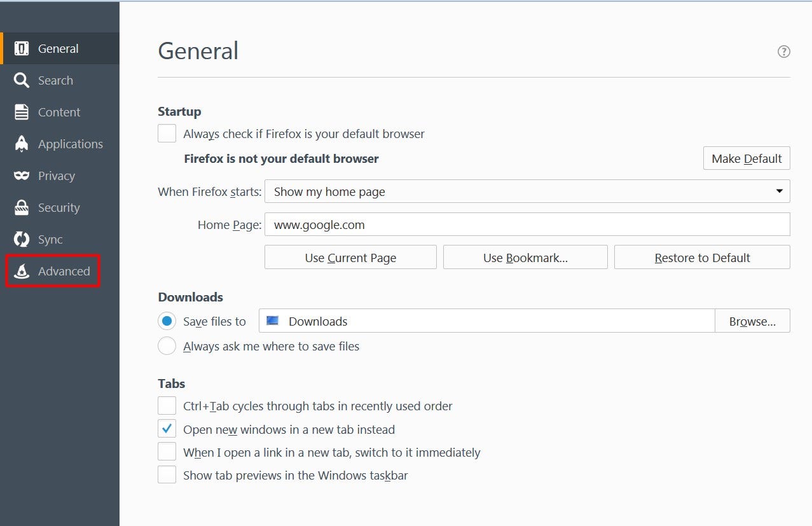The image size is (812, 526).
Task: Click the Search magnifier icon in sidebar
Action: [x=22, y=80]
